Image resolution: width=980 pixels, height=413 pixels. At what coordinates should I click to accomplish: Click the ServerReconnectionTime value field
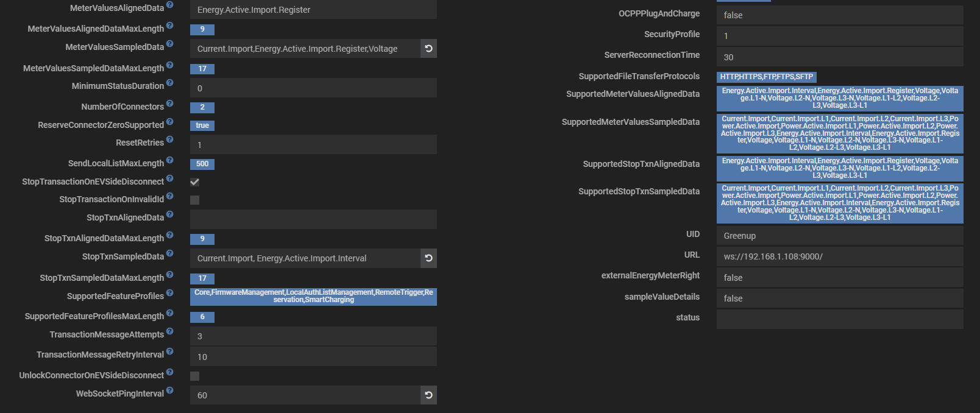(x=840, y=57)
